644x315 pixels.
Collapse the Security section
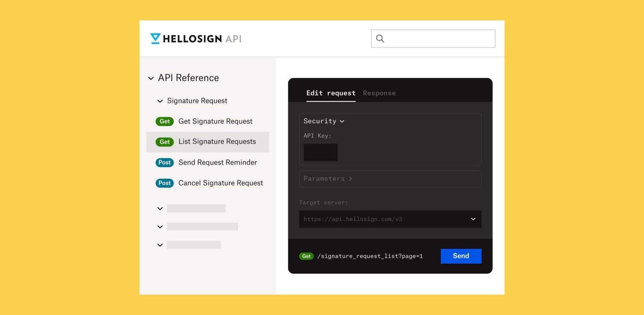342,121
